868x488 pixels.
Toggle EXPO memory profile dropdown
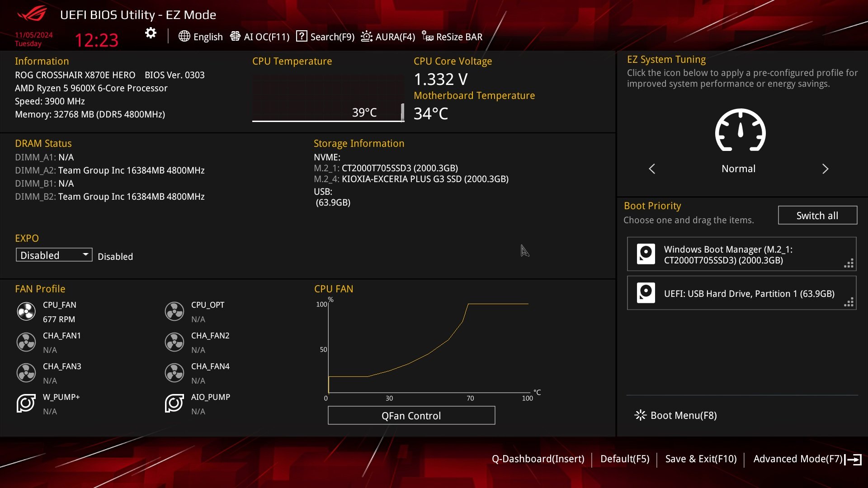pos(53,255)
